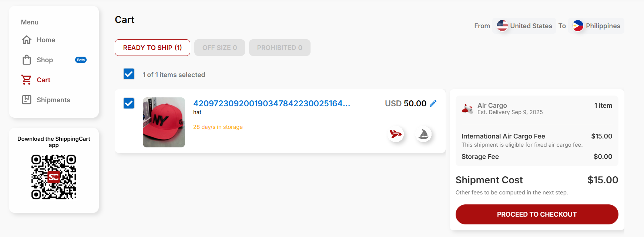Toggle the select all items checkbox

click(x=129, y=74)
